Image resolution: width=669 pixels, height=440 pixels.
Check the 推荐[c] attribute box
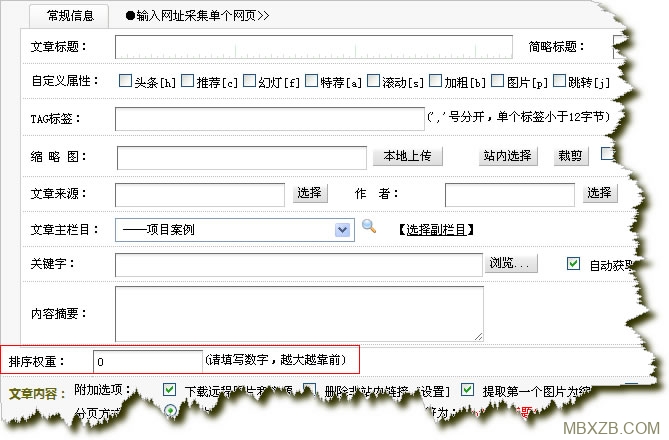[187, 80]
